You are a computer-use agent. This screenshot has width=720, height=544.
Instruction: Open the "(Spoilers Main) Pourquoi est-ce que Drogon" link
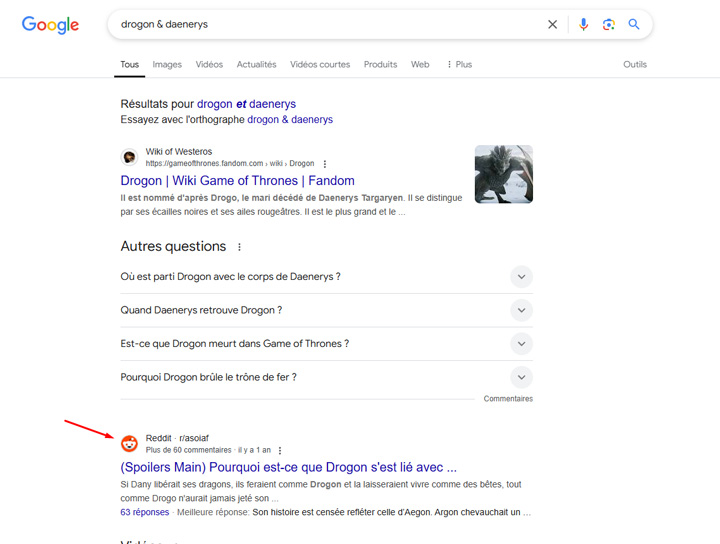(288, 467)
